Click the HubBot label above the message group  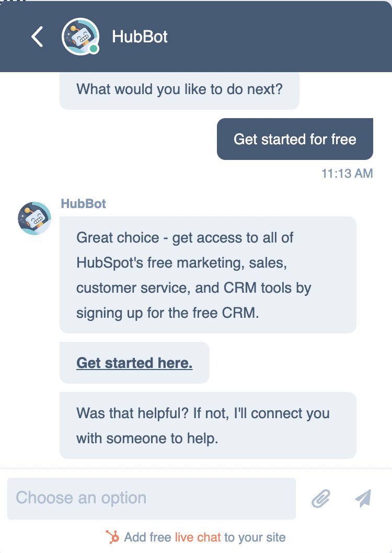83,203
